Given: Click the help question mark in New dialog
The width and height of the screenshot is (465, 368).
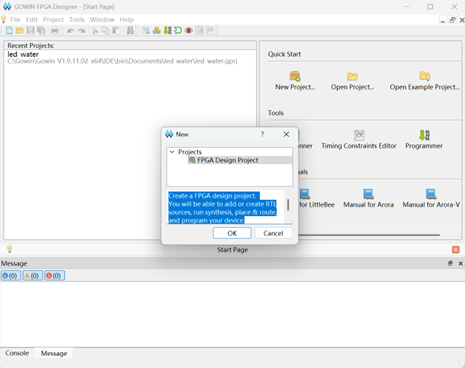Looking at the screenshot, I should tap(262, 134).
